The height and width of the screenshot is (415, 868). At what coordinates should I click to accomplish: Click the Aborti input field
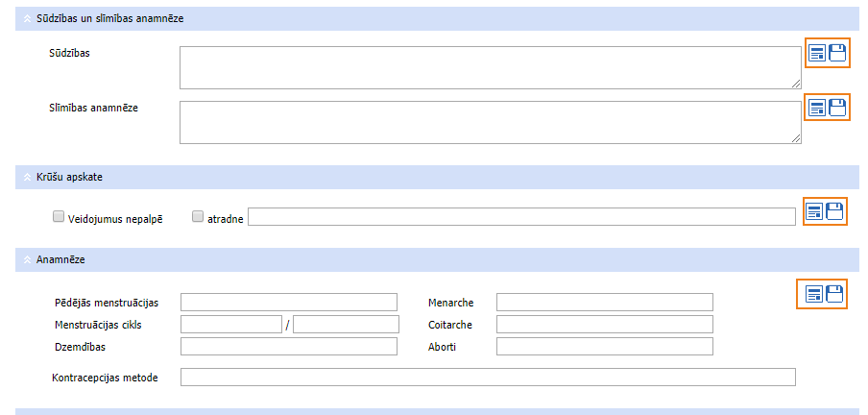[x=605, y=346]
